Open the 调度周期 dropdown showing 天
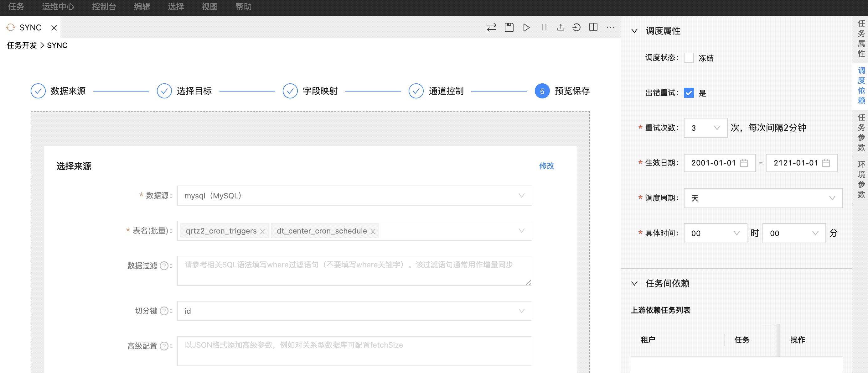Image resolution: width=868 pixels, height=373 pixels. [763, 198]
